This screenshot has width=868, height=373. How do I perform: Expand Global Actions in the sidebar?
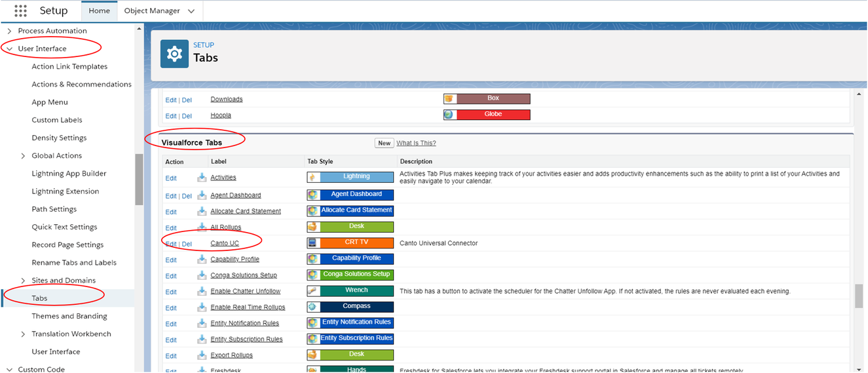[x=24, y=156]
